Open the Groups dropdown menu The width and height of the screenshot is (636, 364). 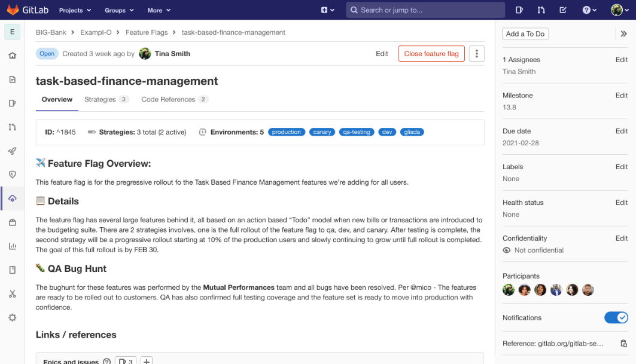pyautogui.click(x=119, y=10)
